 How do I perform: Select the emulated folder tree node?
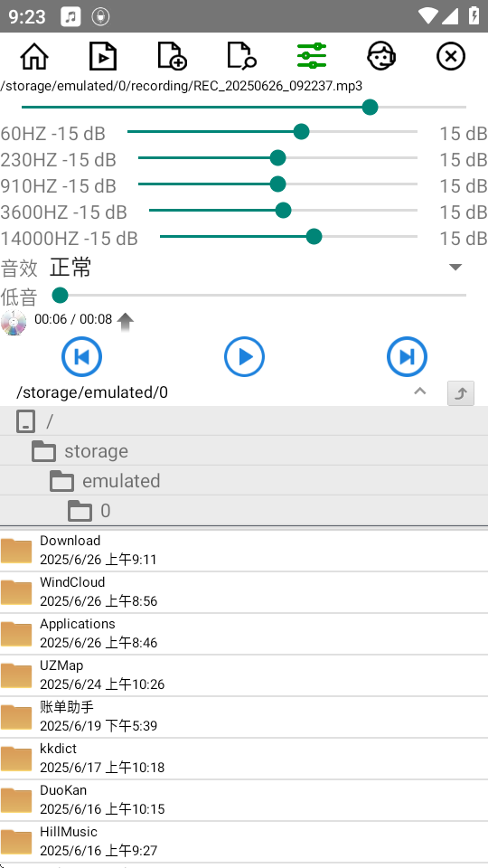coord(244,480)
